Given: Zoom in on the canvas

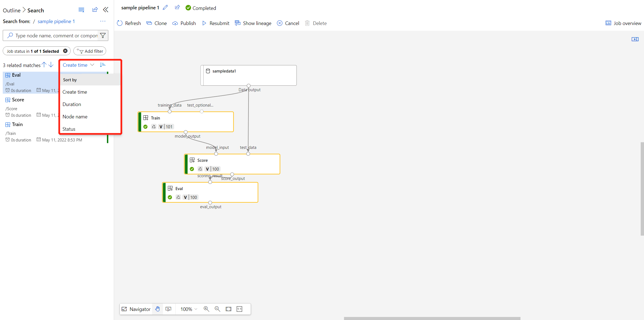Looking at the screenshot, I should pyautogui.click(x=206, y=309).
